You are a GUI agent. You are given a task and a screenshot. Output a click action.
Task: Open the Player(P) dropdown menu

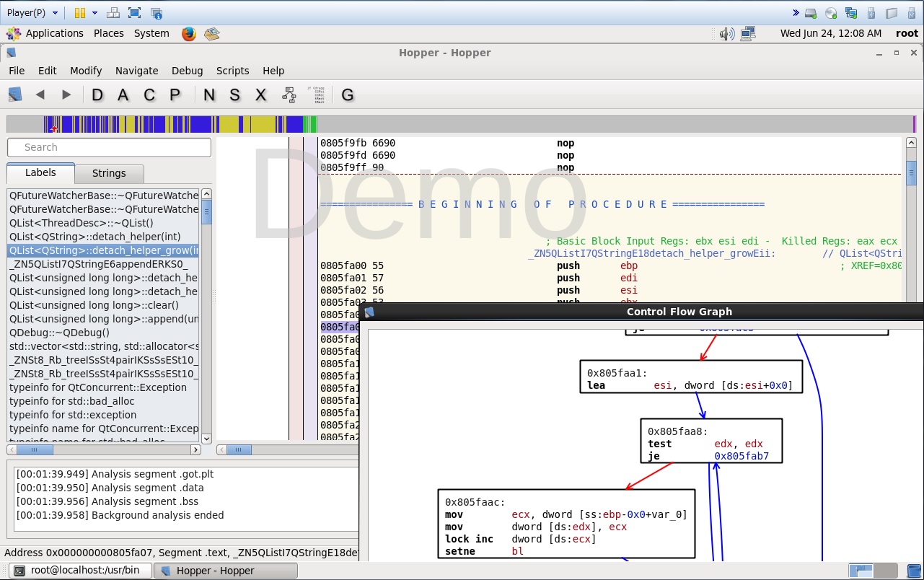(32, 13)
